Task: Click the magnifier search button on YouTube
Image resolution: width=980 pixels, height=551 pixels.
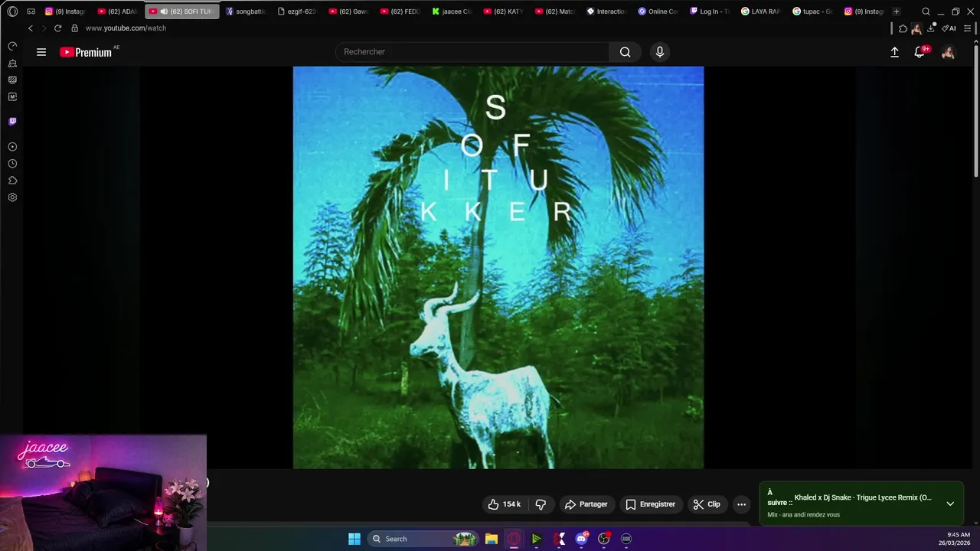Action: coord(626,52)
